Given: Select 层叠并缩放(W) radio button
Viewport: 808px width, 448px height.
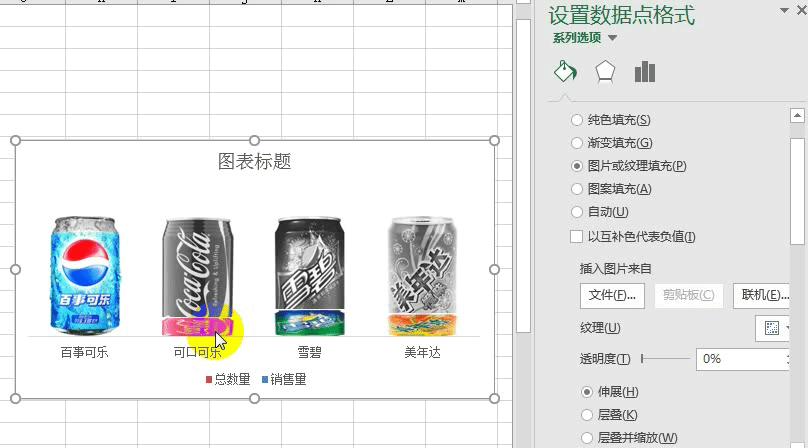Looking at the screenshot, I should coord(586,438).
